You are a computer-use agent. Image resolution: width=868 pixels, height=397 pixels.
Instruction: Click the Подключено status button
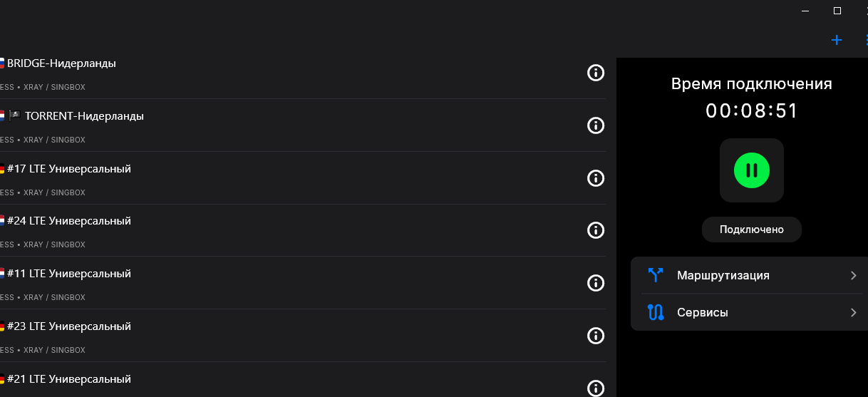pyautogui.click(x=751, y=230)
